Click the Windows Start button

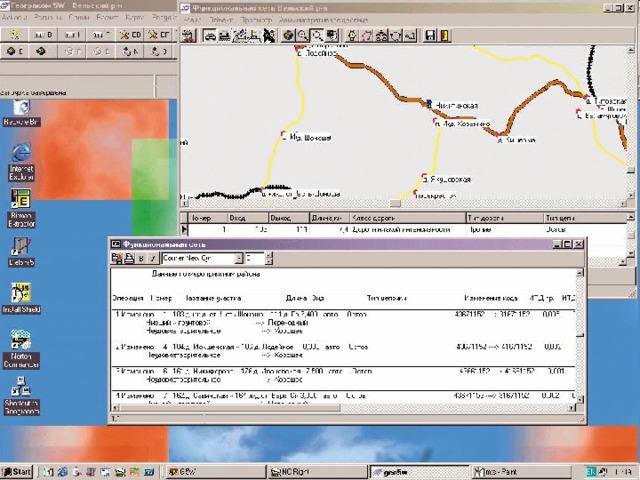coord(17,471)
